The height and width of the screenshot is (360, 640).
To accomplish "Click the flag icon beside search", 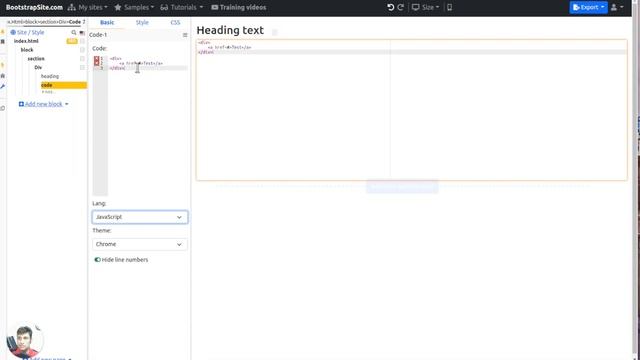I will click(82, 32).
